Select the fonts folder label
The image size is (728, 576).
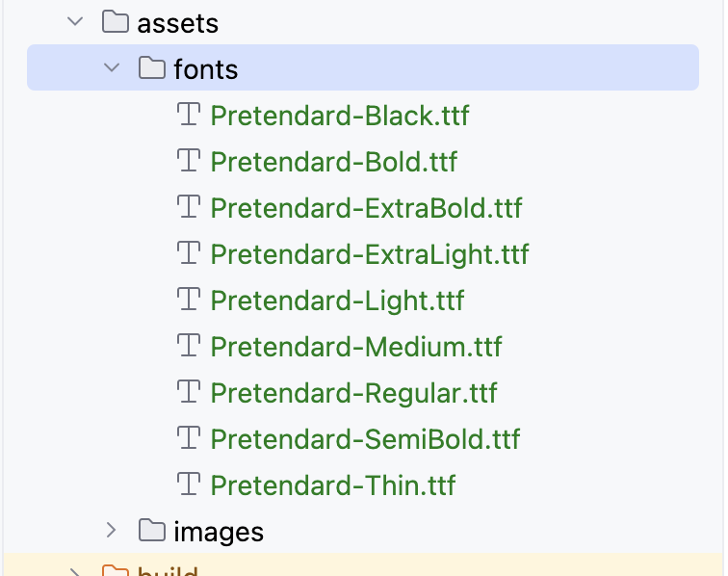tap(206, 69)
